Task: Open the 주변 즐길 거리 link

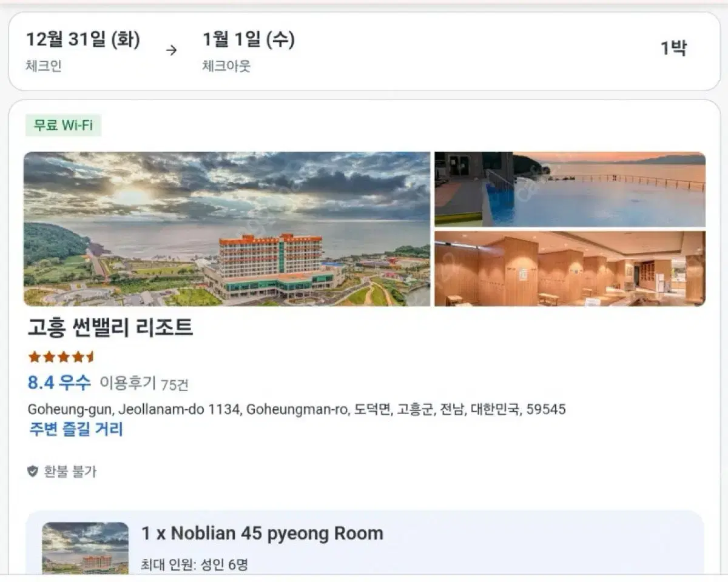Action: tap(76, 429)
